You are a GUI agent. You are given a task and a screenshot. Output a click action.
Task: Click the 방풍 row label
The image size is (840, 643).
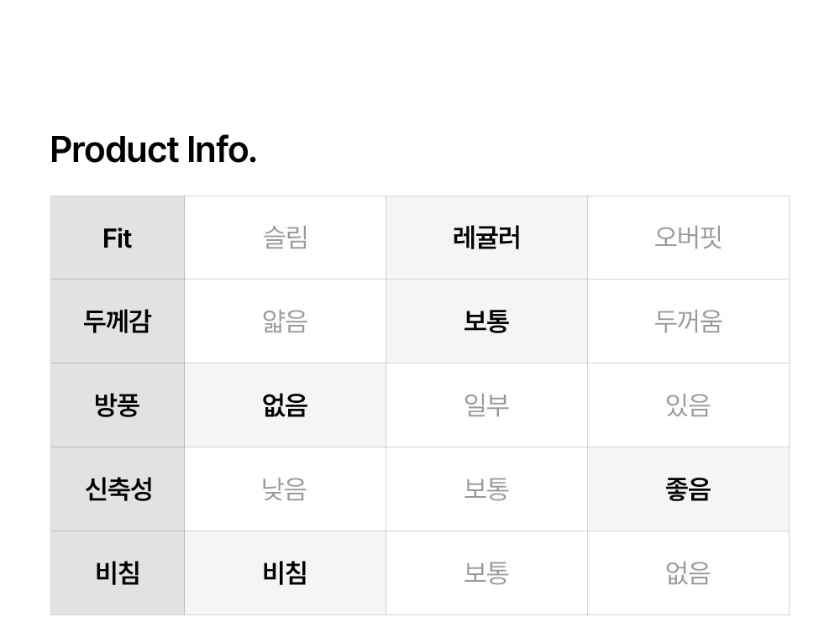pyautogui.click(x=118, y=405)
